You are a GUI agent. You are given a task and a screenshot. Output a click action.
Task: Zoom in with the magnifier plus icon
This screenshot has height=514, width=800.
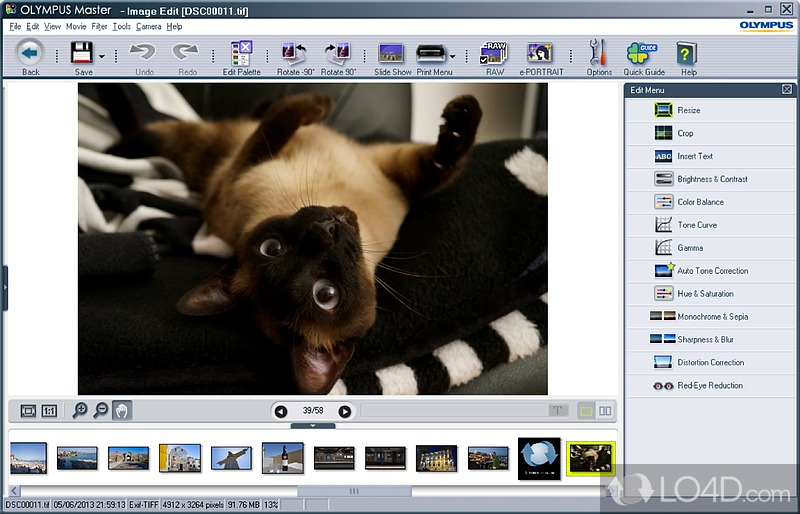[79, 410]
